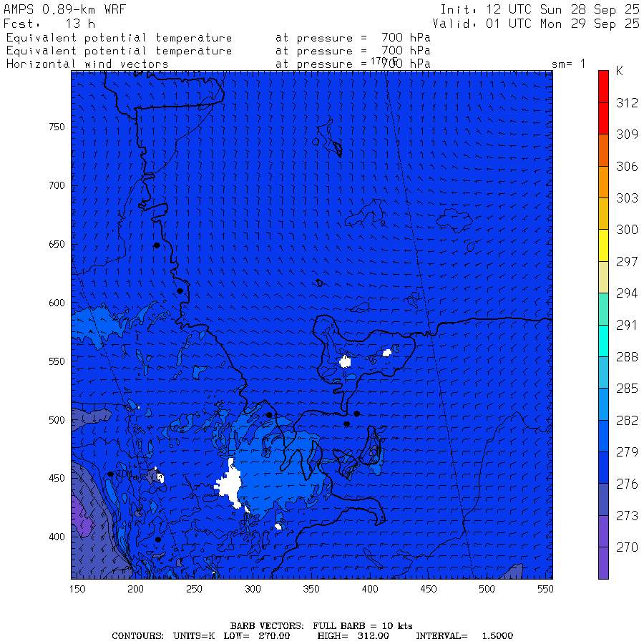Pick the orange swatch between 303 and 306

tap(603, 182)
